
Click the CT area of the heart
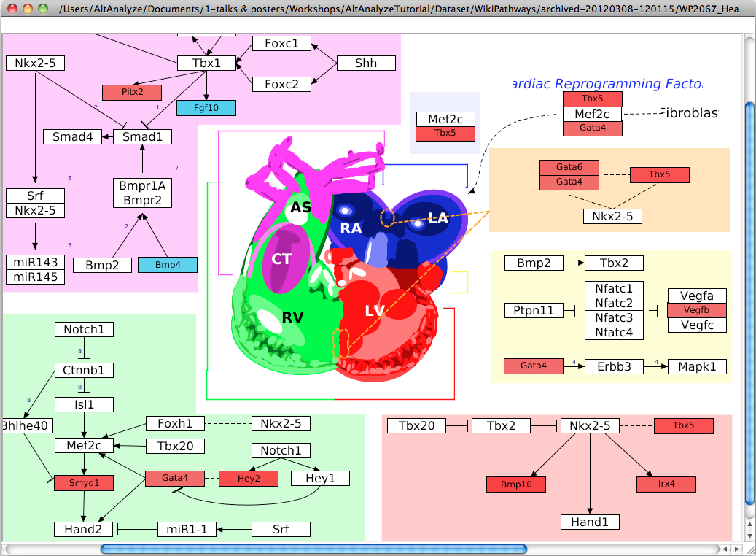click(281, 258)
